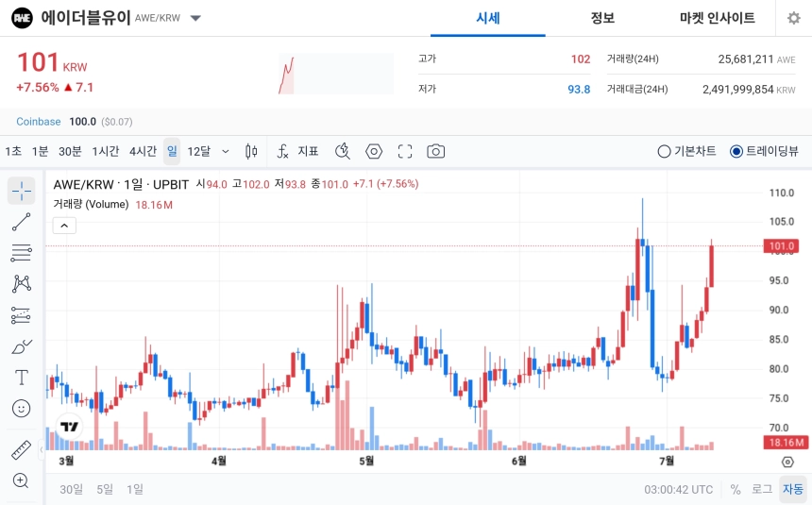Open candlestick chart type selector

(x=251, y=151)
